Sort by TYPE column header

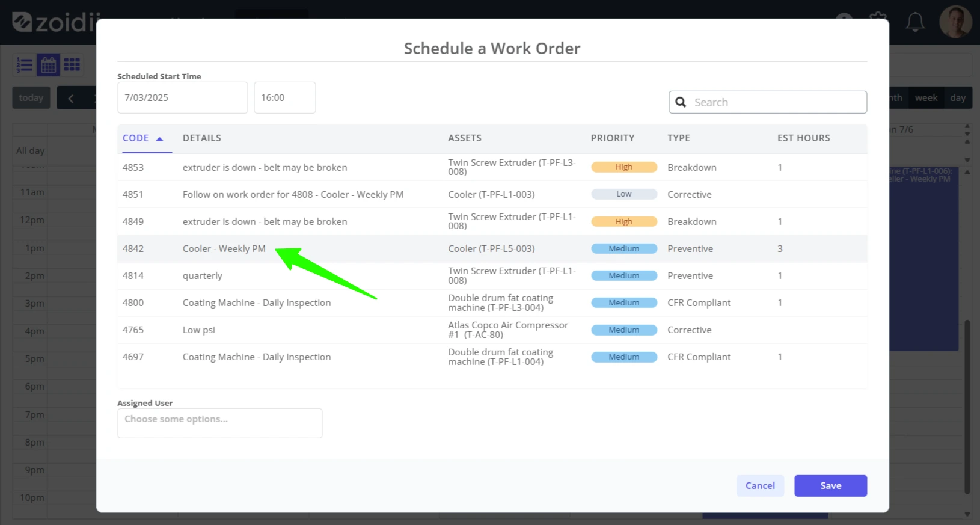[x=679, y=138]
